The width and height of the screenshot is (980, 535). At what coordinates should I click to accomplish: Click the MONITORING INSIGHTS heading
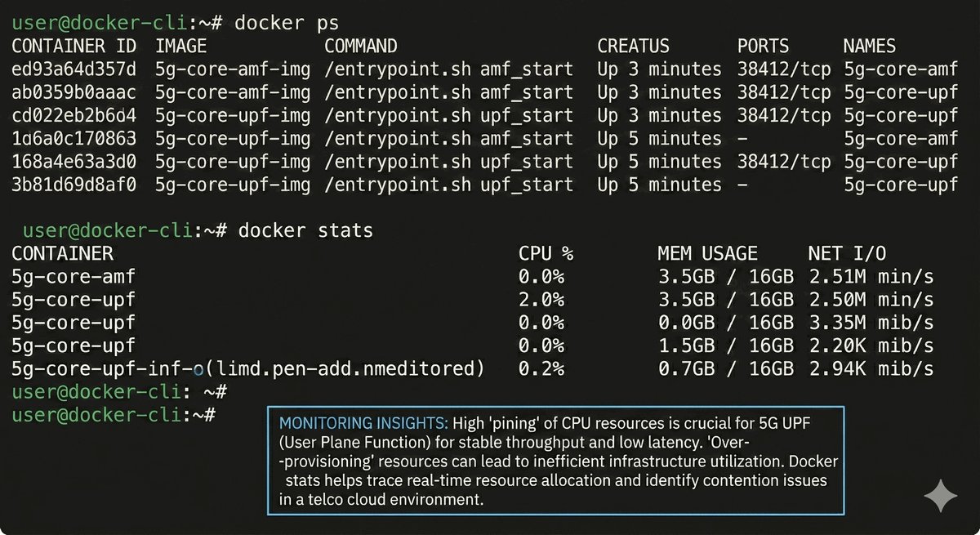[363, 424]
